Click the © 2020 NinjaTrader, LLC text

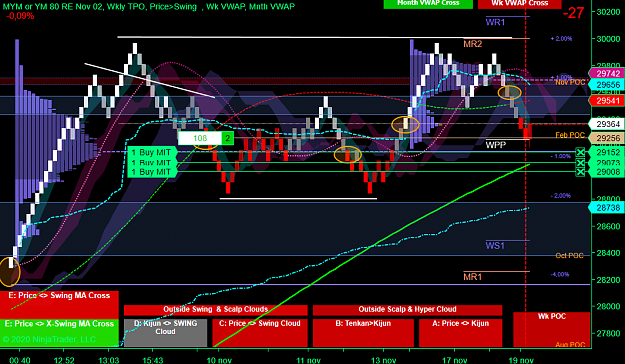[x=49, y=340]
